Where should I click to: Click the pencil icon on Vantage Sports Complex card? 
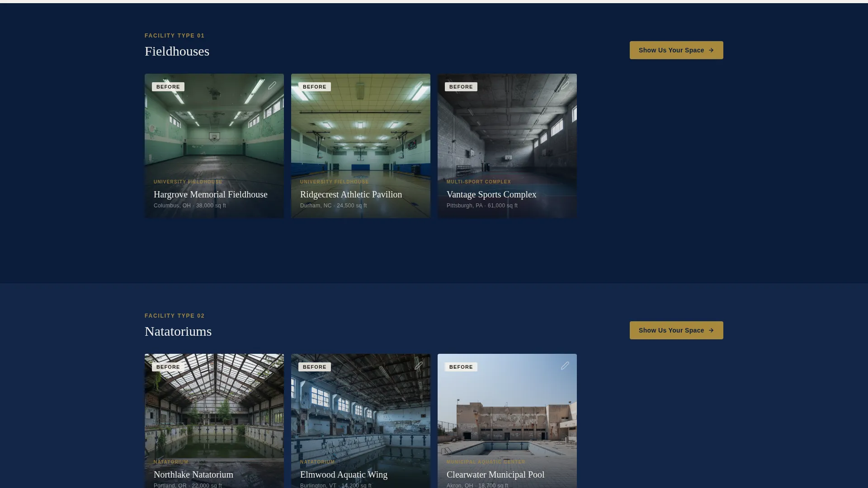coord(565,85)
